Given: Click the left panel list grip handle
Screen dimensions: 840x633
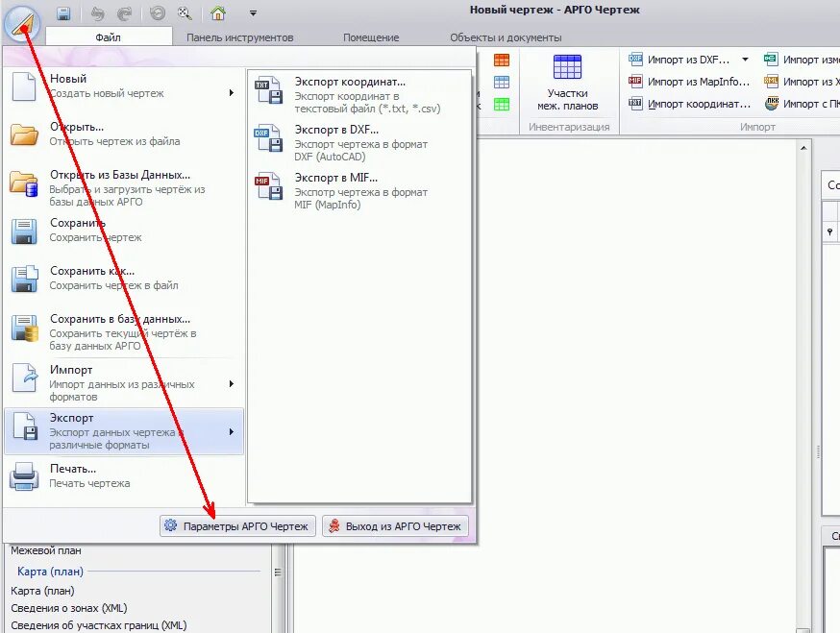Looking at the screenshot, I should pyautogui.click(x=278, y=572).
